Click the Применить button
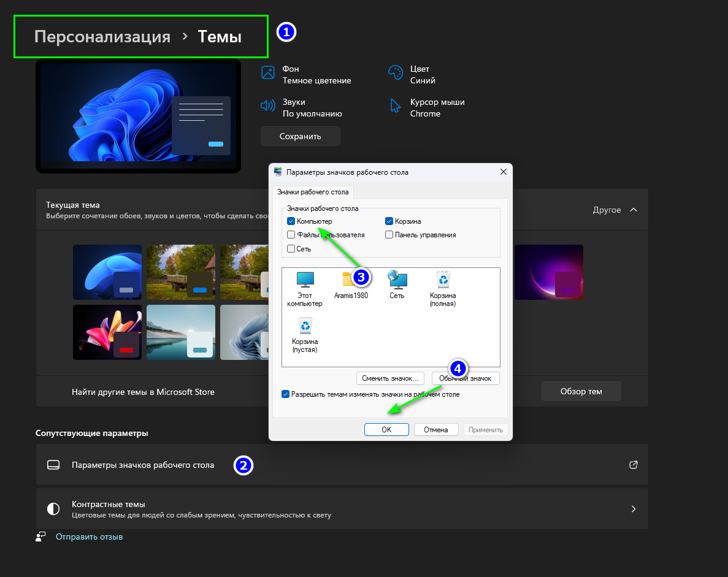 tap(486, 429)
